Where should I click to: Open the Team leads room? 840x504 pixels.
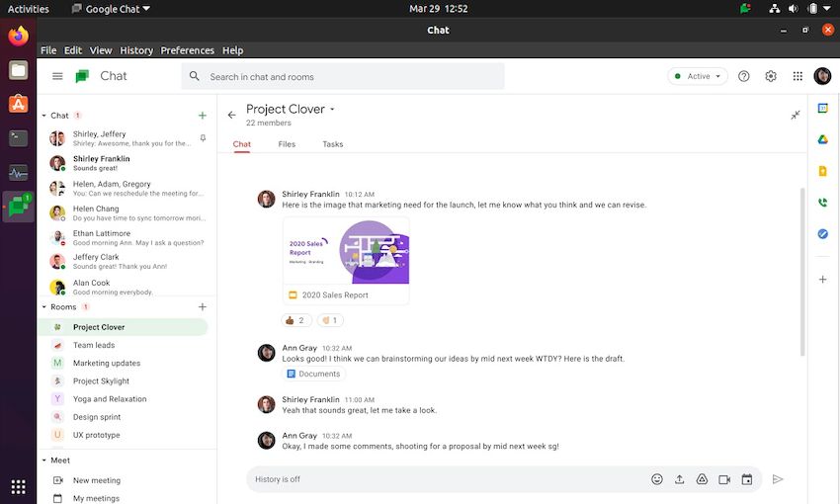pyautogui.click(x=124, y=345)
